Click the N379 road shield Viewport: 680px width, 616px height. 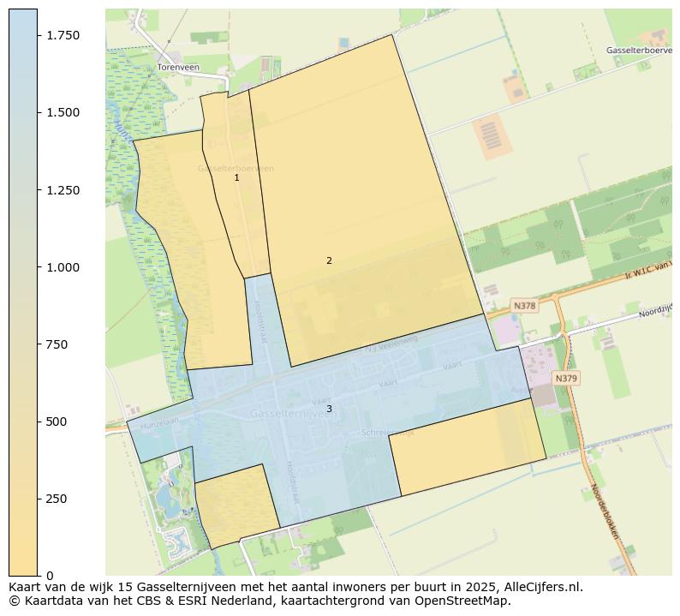point(566,378)
